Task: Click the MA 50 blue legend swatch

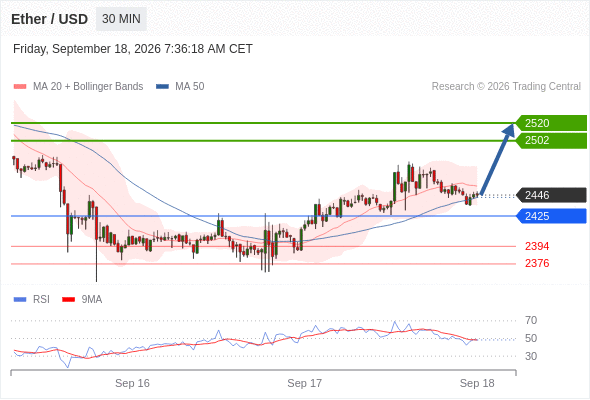Action: click(162, 87)
